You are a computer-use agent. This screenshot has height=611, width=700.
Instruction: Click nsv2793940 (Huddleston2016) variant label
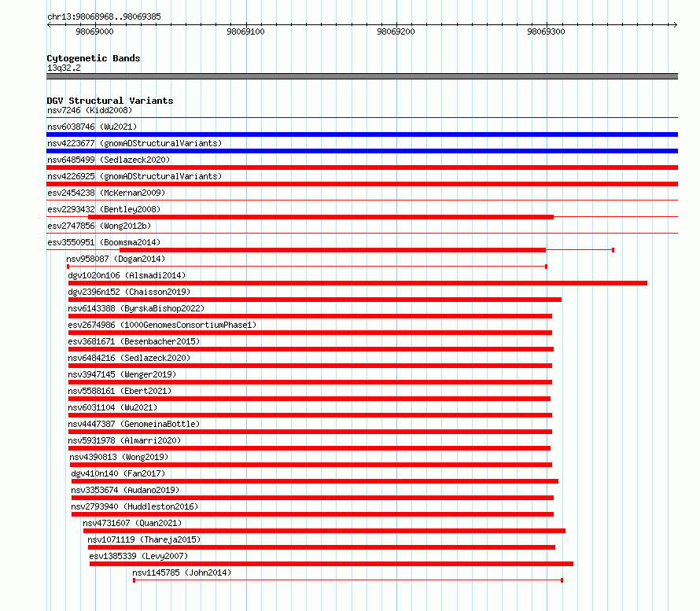(134, 506)
